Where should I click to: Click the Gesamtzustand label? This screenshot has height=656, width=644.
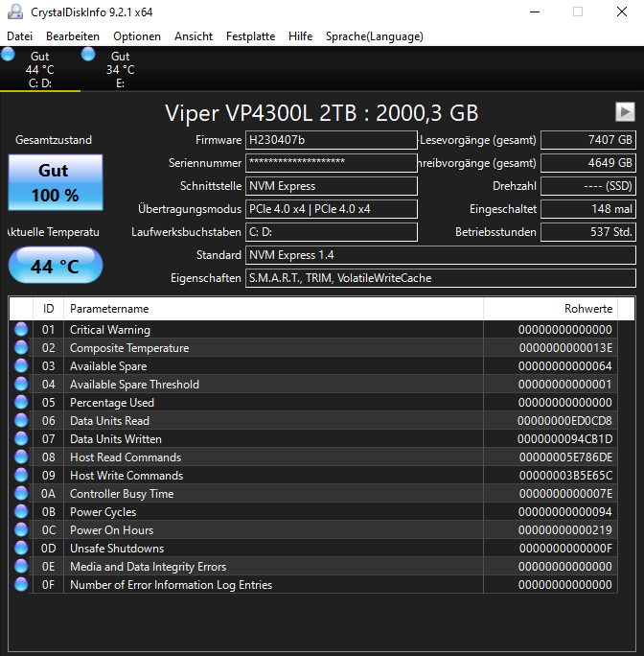coord(54,140)
